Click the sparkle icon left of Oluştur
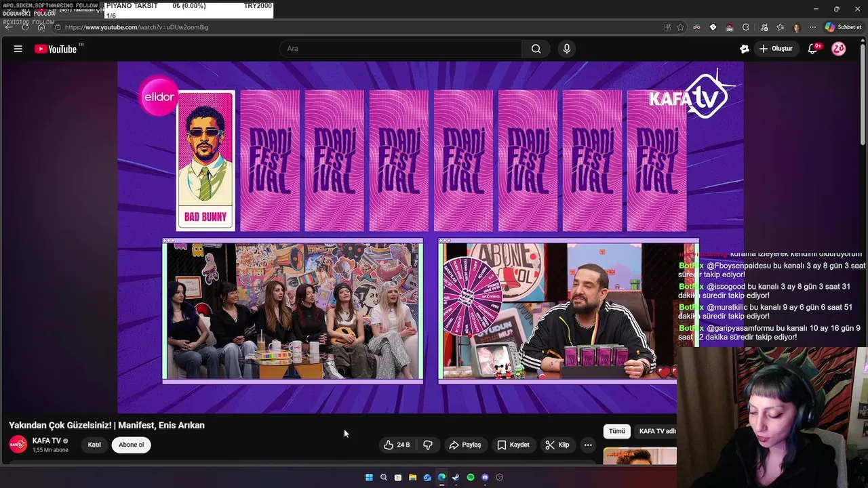 (x=745, y=49)
